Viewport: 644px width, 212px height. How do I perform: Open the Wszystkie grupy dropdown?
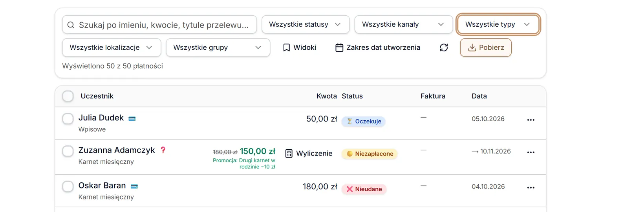[x=218, y=47]
